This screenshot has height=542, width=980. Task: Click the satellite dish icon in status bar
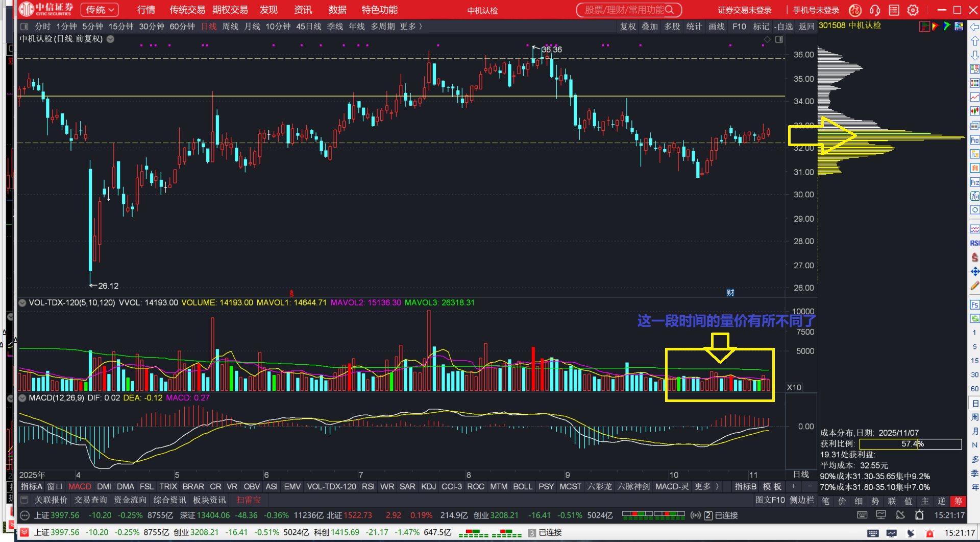pyautogui.click(x=900, y=515)
